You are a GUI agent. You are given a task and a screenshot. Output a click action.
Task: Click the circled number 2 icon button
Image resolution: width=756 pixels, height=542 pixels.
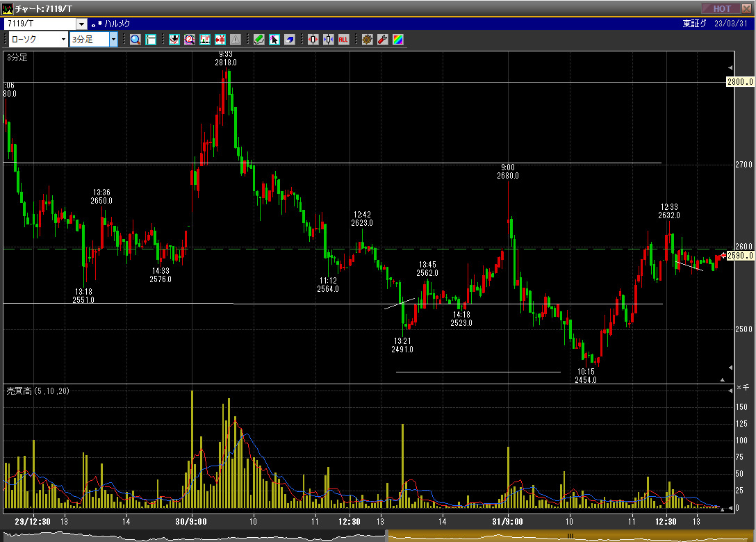click(x=189, y=40)
